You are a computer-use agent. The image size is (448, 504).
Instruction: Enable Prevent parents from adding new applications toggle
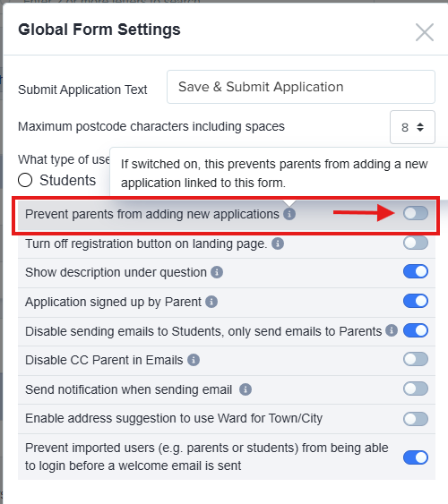pyautogui.click(x=416, y=213)
